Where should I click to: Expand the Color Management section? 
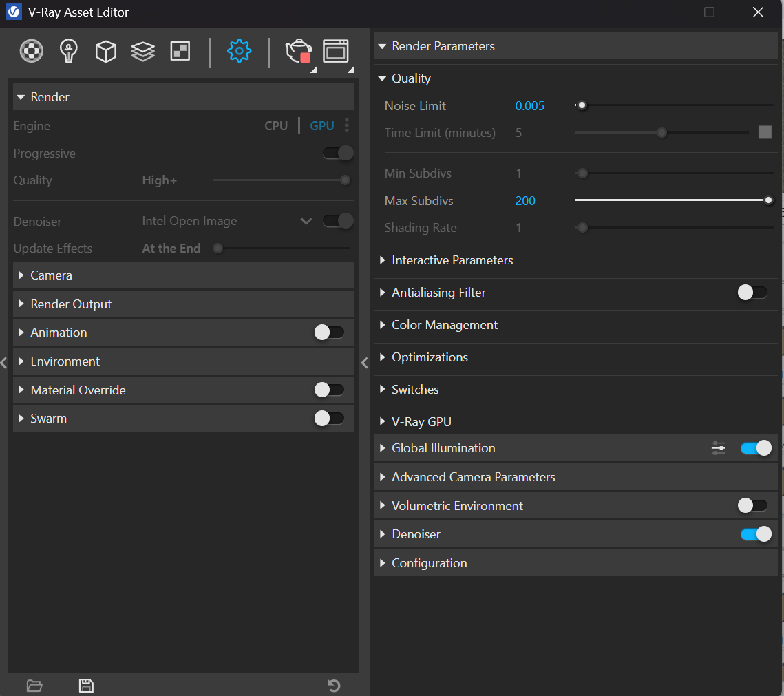[575, 325]
